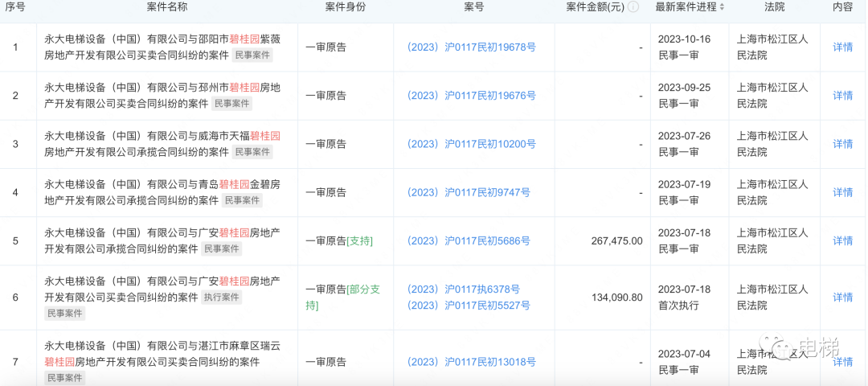
Task: Click the amount 267,475.00
Action: click(616, 241)
